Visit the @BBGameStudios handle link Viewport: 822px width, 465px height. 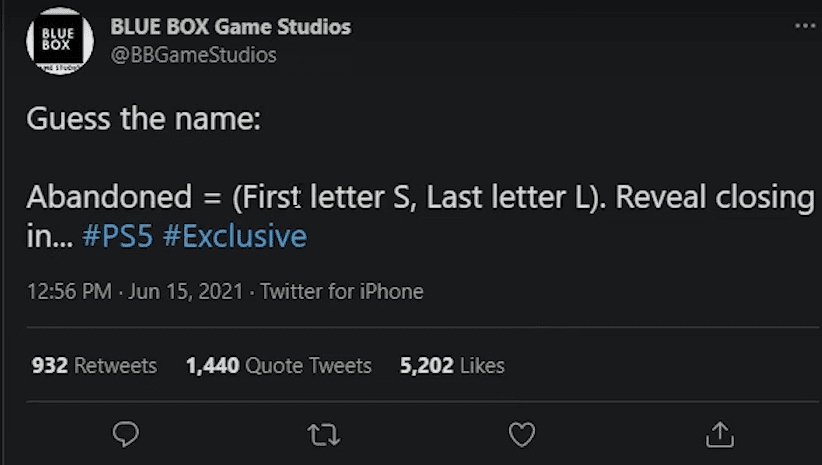pyautogui.click(x=193, y=55)
